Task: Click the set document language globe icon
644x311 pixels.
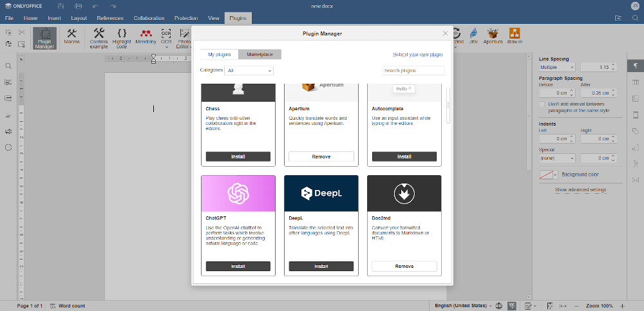Action: click(499, 306)
